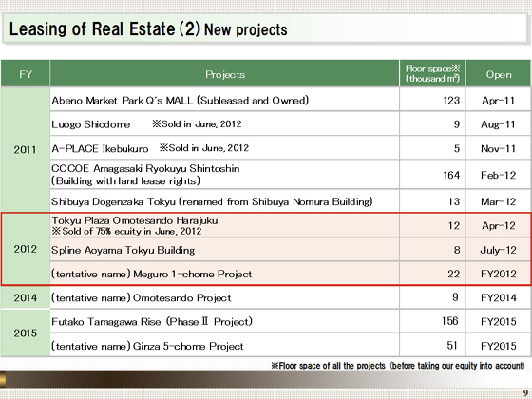The image size is (532, 399).
Task: Select the 'Projects' column header
Action: [x=224, y=74]
